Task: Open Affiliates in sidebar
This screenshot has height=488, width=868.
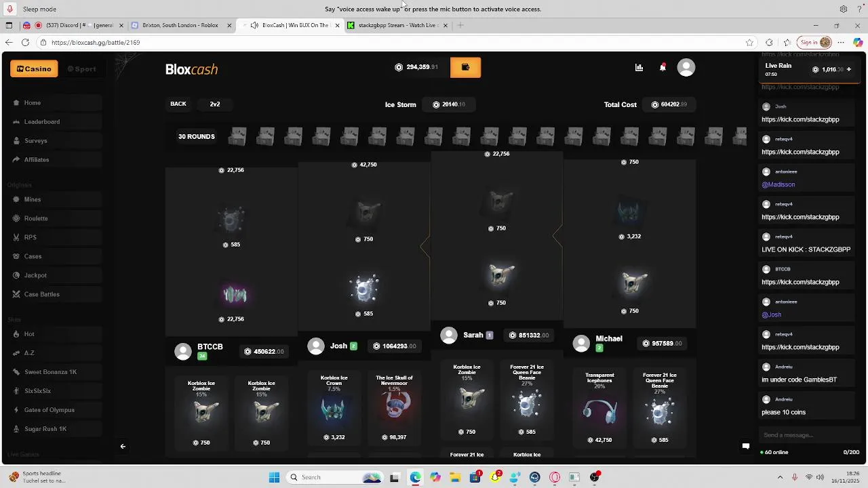Action: [x=56, y=160]
